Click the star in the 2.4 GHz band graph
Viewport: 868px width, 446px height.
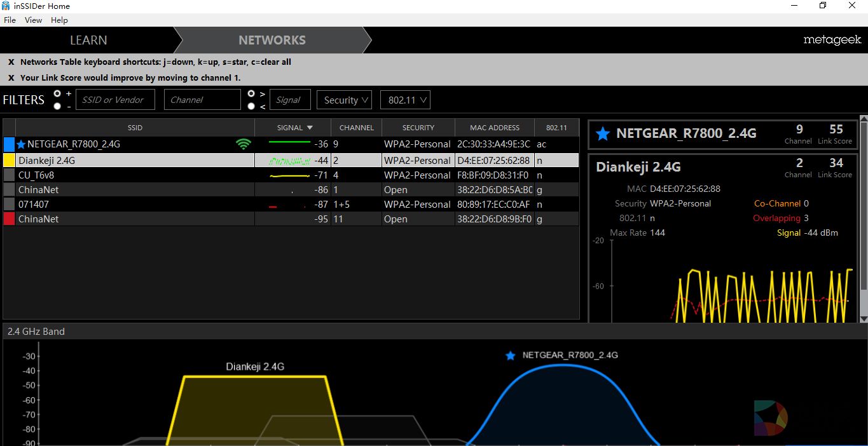pyautogui.click(x=510, y=356)
